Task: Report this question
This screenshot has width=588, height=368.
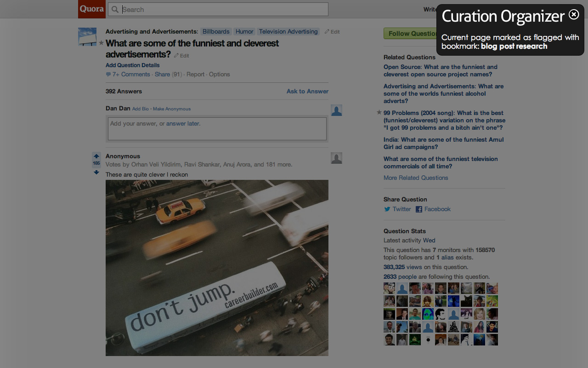Action: click(x=195, y=74)
